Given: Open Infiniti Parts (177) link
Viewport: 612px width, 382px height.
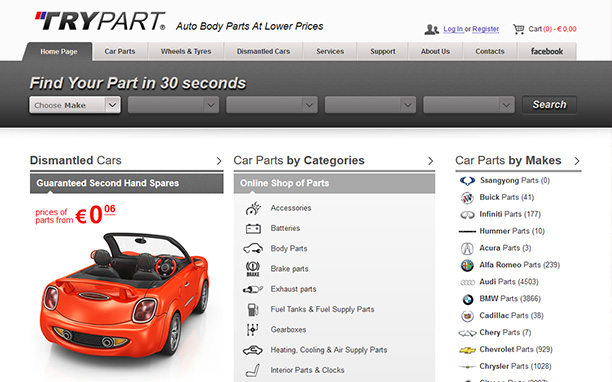Looking at the screenshot, I should [510, 214].
